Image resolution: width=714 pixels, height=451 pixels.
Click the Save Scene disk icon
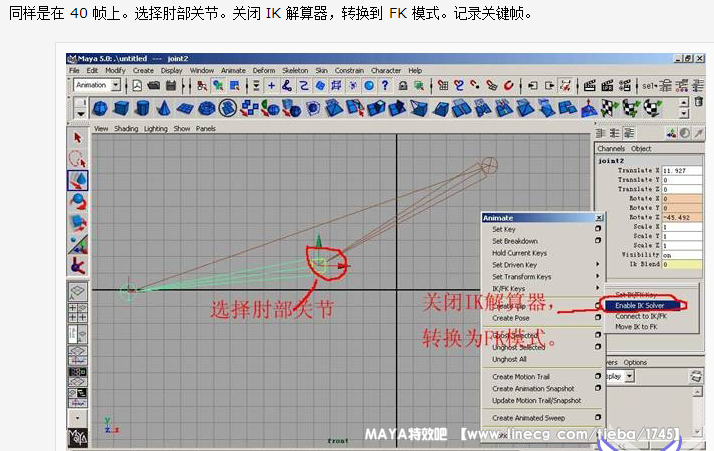coord(171,86)
